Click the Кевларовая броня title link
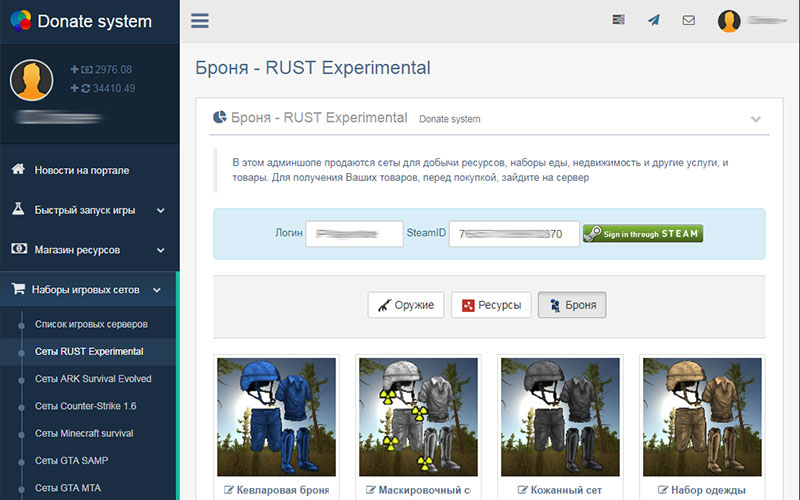The height and width of the screenshot is (500, 800). [283, 490]
